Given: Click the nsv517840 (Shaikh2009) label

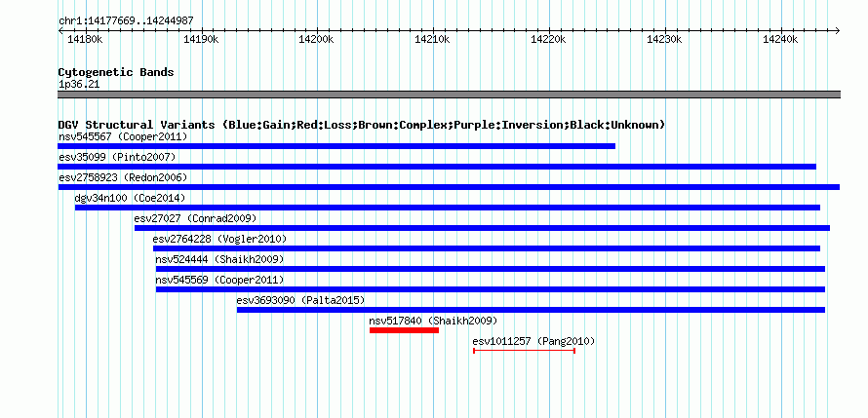Looking at the screenshot, I should [433, 321].
